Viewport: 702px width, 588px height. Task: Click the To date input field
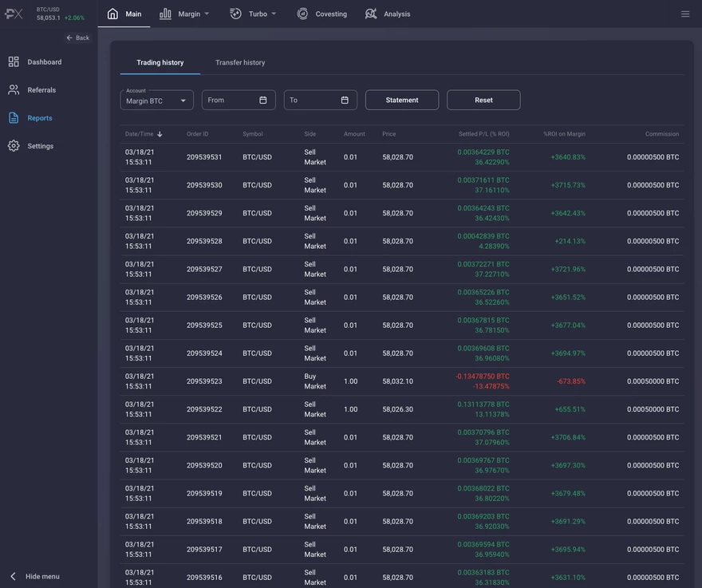click(321, 100)
